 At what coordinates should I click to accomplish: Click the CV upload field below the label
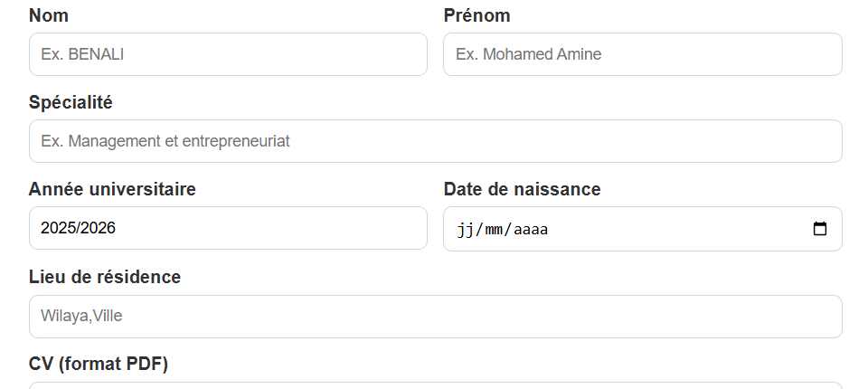pos(435,385)
